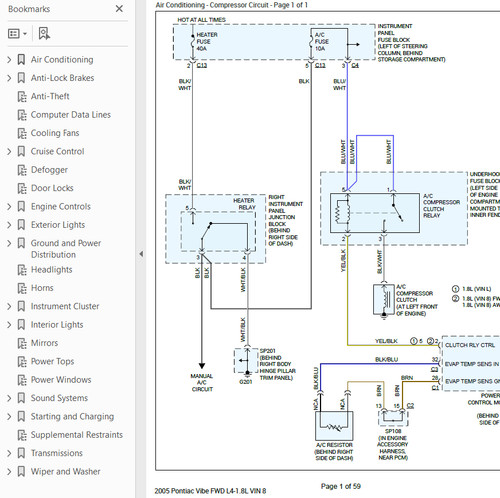This screenshot has height=498, width=500.
Task: Select the Computer Data Lines bookmark
Action: click(71, 115)
